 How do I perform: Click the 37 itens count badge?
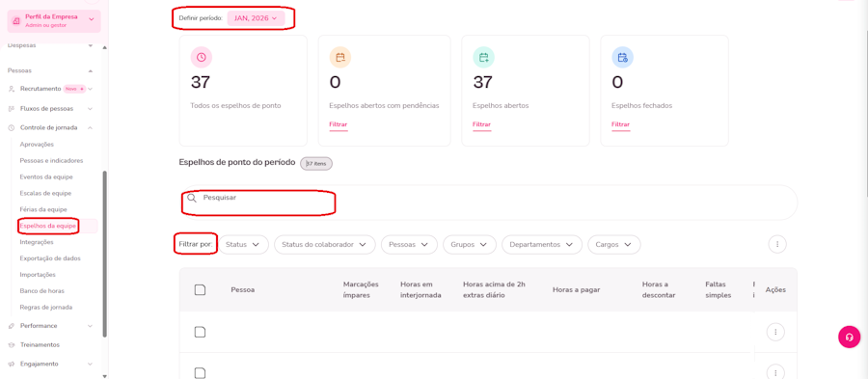click(x=316, y=164)
